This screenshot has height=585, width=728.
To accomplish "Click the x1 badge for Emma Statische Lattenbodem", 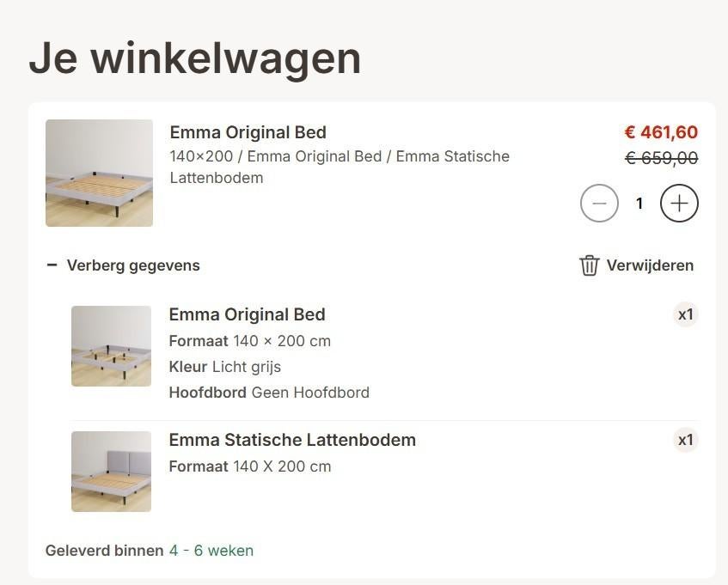I will [685, 440].
